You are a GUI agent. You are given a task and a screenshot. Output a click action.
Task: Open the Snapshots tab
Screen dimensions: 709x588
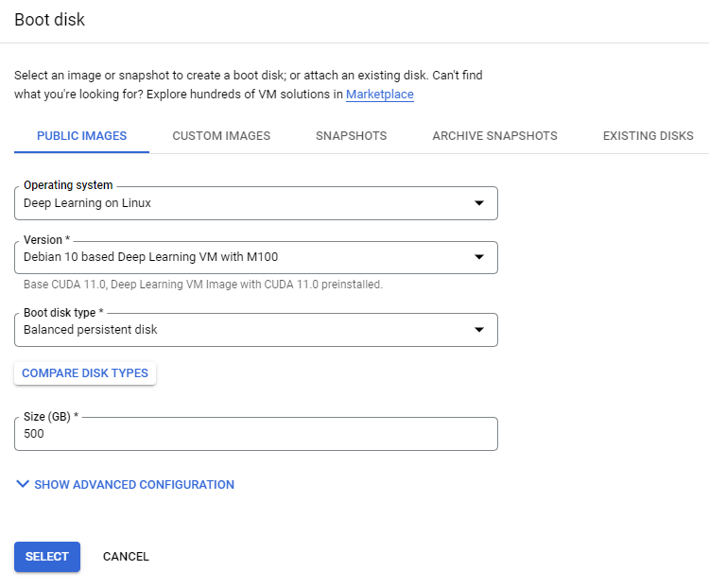point(351,136)
